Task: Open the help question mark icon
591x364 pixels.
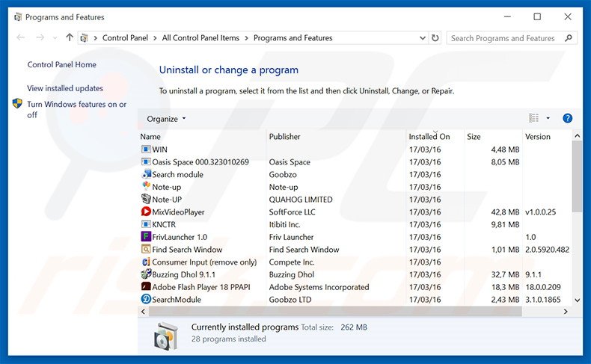Action: 567,118
